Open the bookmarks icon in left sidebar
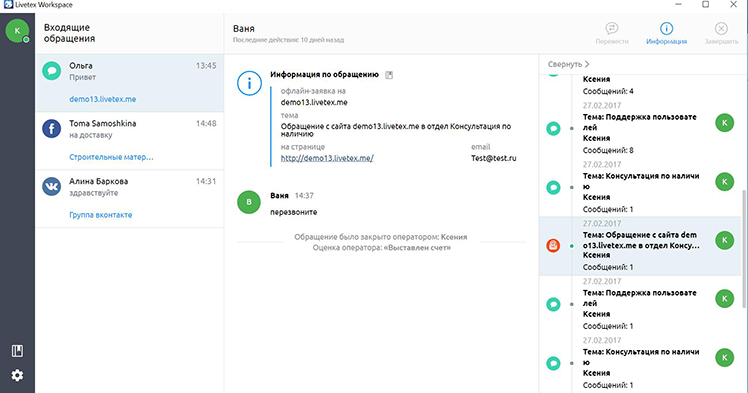 (17, 352)
